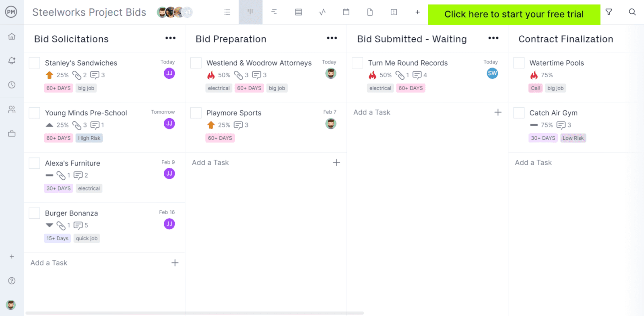Toggle the split view panel icon
This screenshot has width=644, height=316.
393,12
